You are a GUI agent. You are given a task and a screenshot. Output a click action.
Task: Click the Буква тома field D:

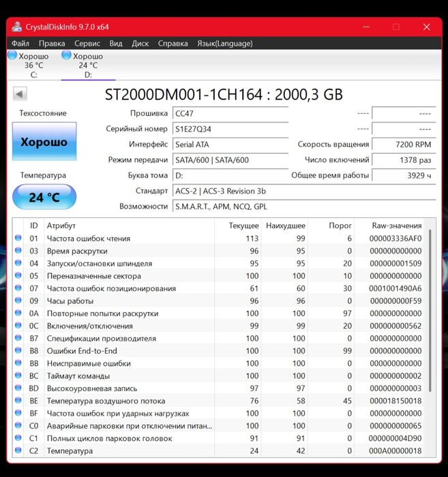click(230, 176)
